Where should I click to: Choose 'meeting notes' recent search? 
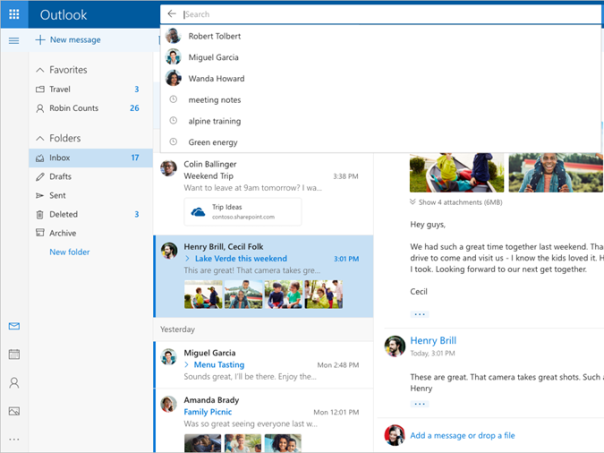(215, 100)
